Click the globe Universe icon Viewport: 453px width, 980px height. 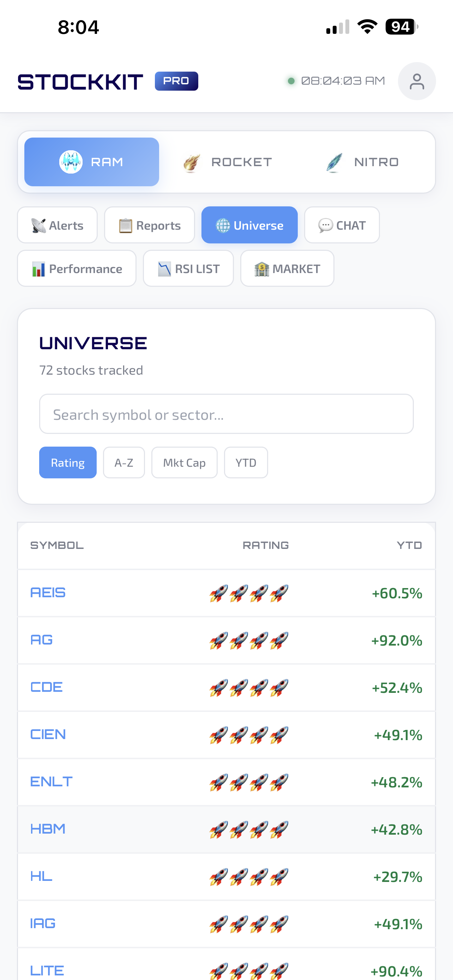223,224
